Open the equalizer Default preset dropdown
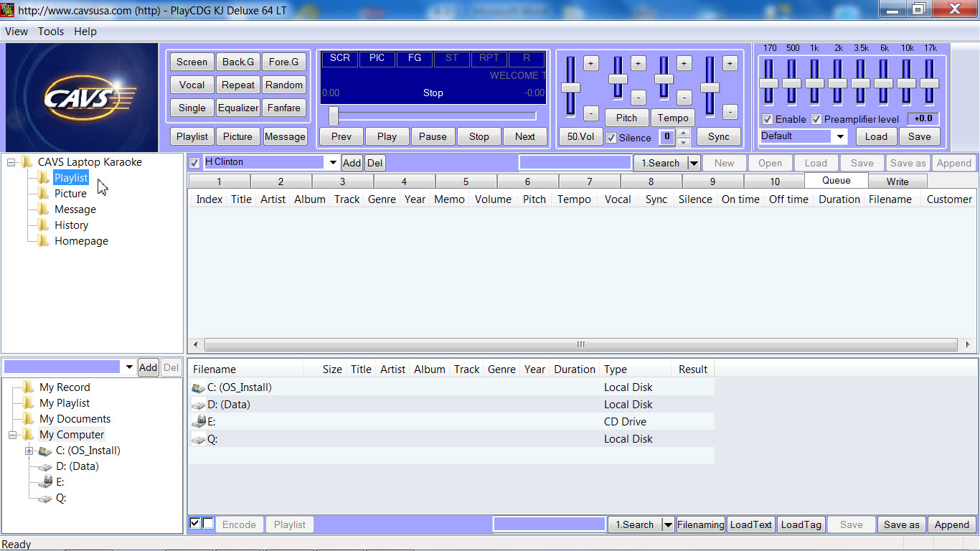Viewport: 980px width, 551px height. [x=840, y=136]
